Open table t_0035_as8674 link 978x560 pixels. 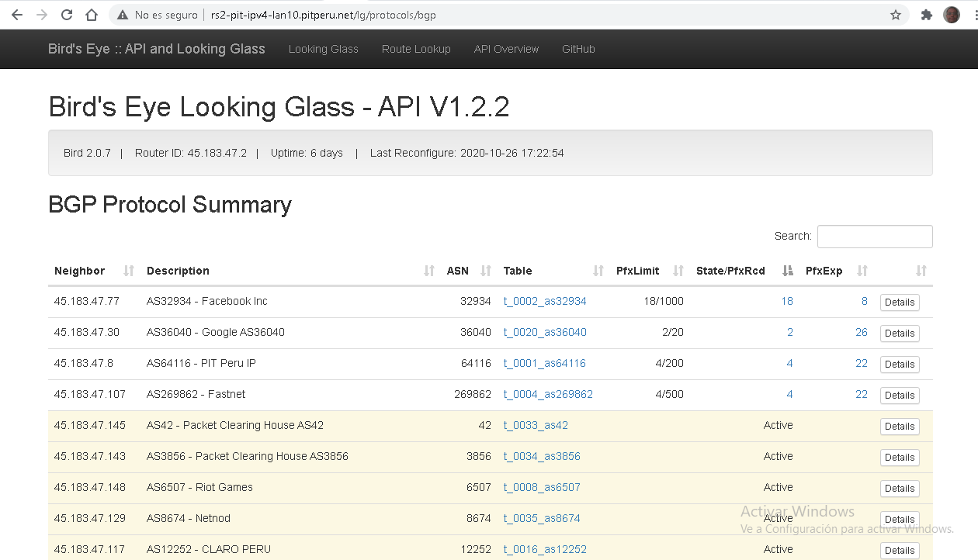[x=542, y=518]
